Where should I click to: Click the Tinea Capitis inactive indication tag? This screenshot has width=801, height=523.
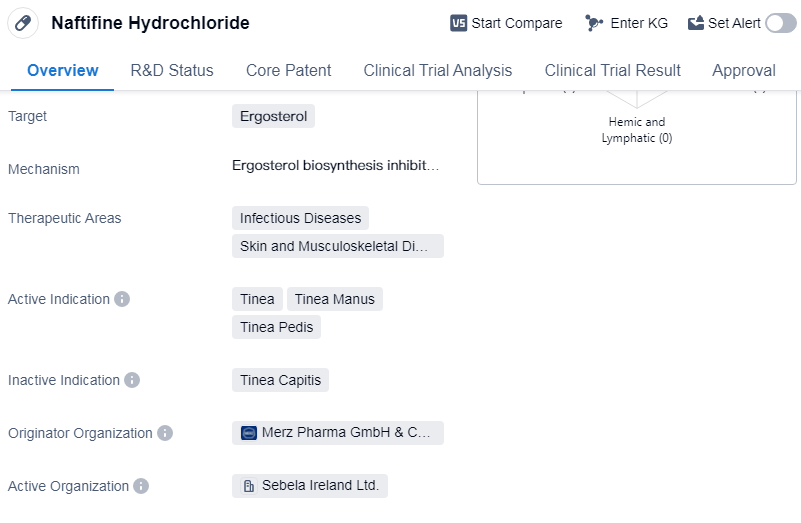pyautogui.click(x=280, y=380)
